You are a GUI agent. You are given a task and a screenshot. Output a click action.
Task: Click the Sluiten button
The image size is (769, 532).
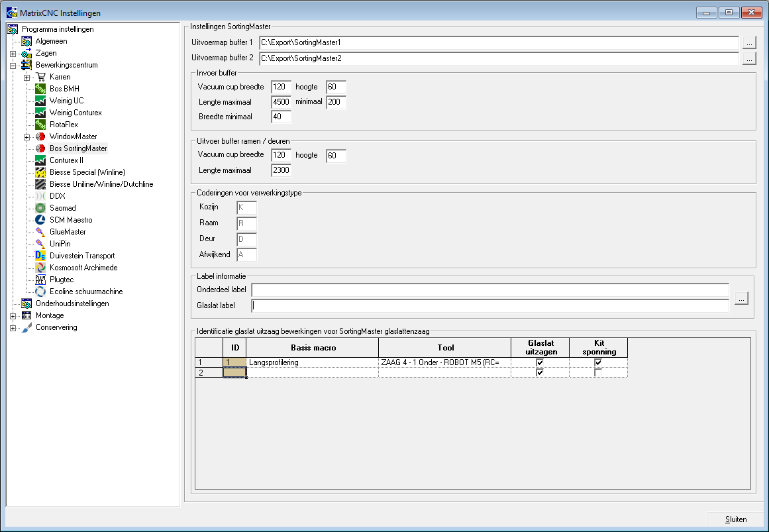736,519
